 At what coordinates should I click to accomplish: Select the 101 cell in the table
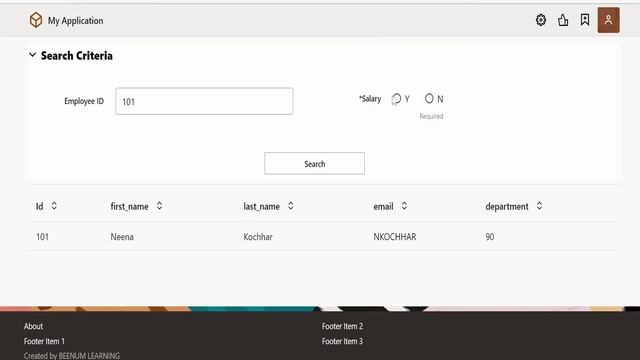coord(42,237)
